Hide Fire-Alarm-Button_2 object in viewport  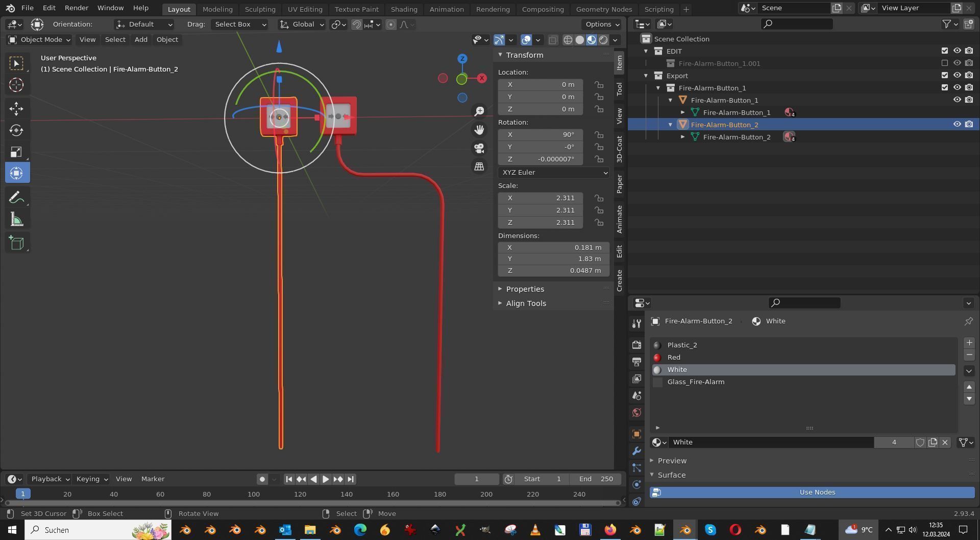tap(957, 125)
